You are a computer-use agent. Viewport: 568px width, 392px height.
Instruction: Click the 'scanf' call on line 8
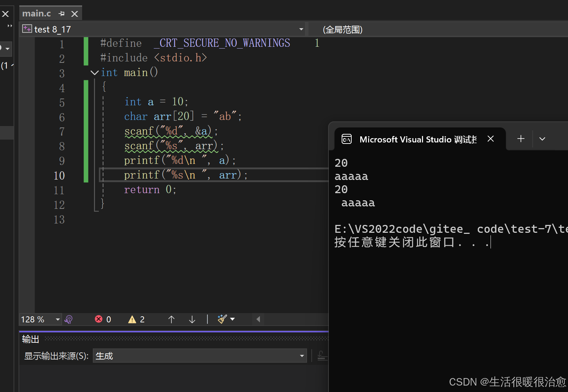139,146
